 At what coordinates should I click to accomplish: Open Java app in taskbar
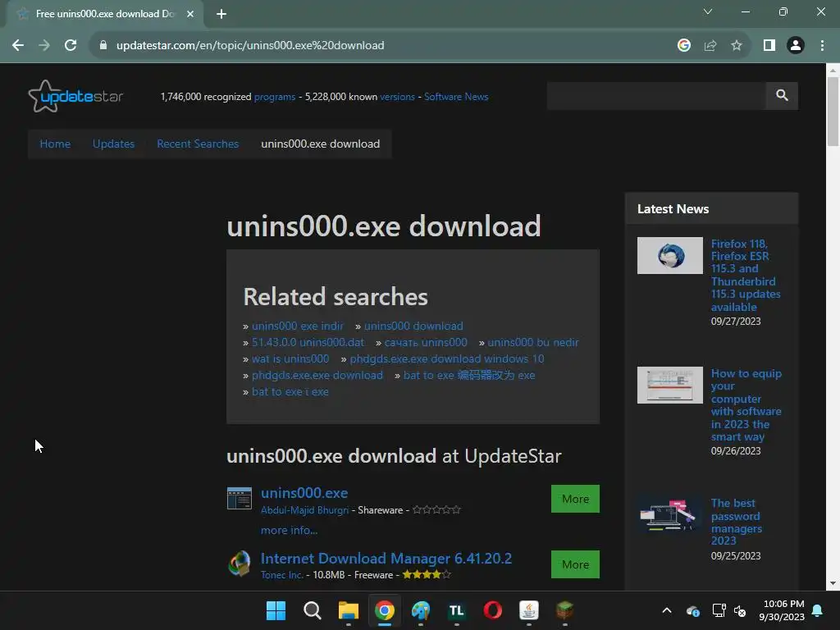click(529, 610)
